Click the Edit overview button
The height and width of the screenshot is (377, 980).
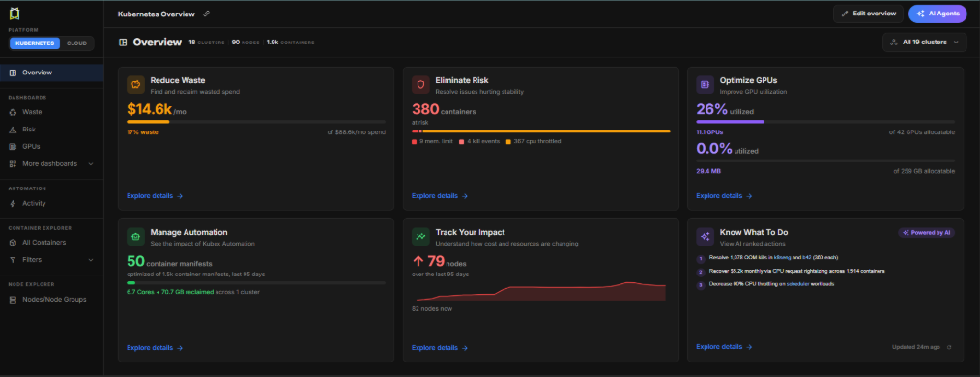coord(868,14)
